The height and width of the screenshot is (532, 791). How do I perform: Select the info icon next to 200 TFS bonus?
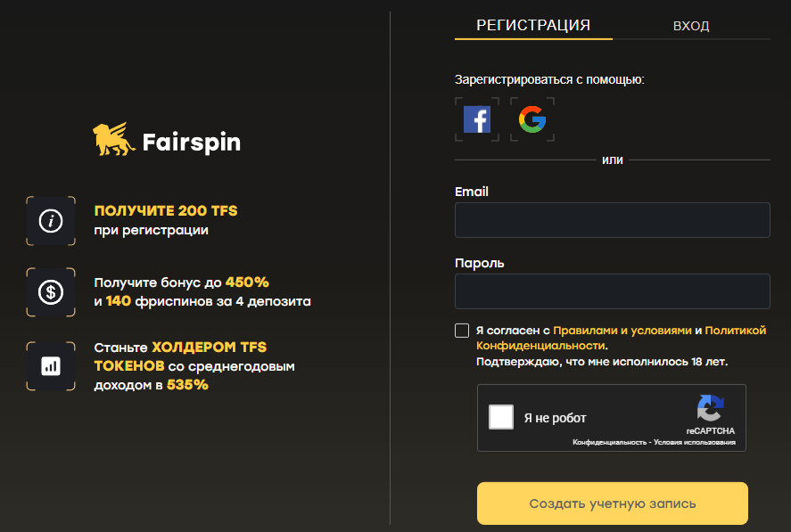click(51, 220)
